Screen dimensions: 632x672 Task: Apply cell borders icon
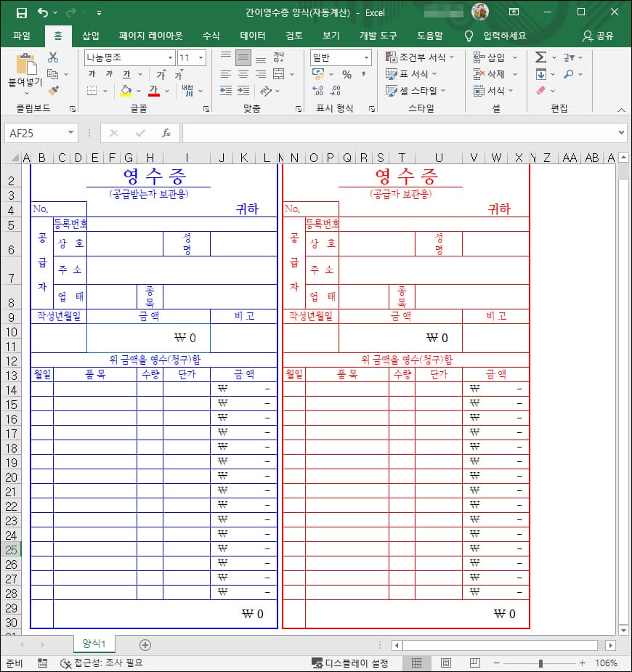[92, 90]
